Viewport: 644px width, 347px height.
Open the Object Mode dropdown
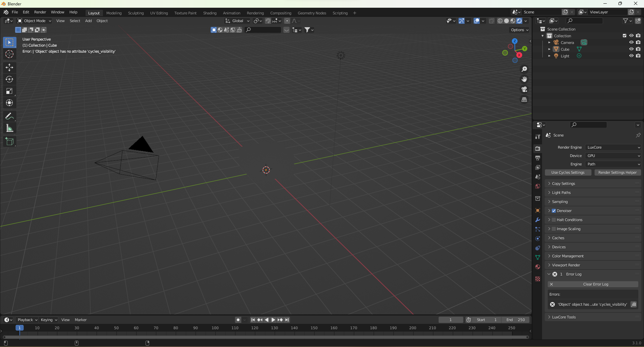coord(34,21)
